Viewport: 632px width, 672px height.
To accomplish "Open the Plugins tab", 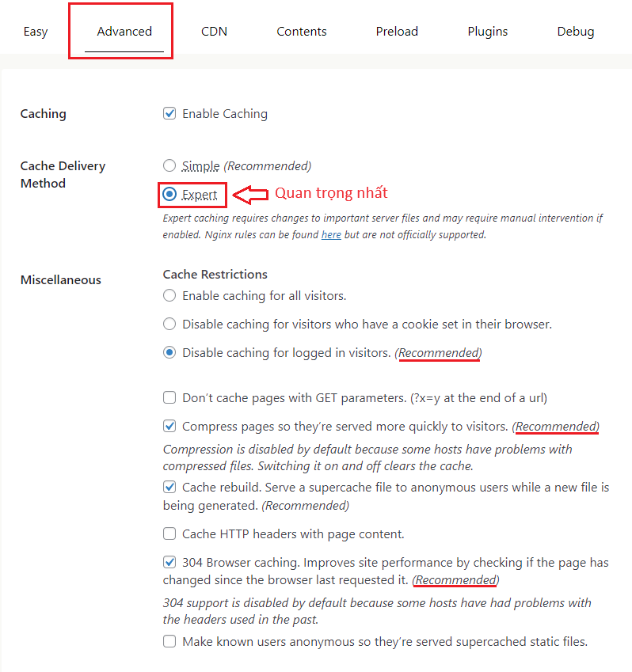I will [x=488, y=32].
